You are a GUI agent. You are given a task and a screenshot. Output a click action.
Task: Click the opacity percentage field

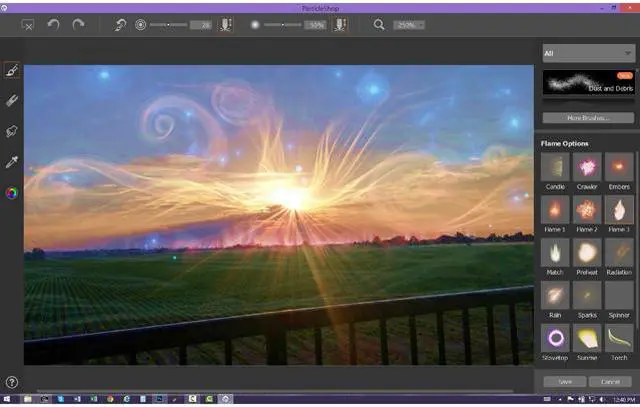click(315, 25)
